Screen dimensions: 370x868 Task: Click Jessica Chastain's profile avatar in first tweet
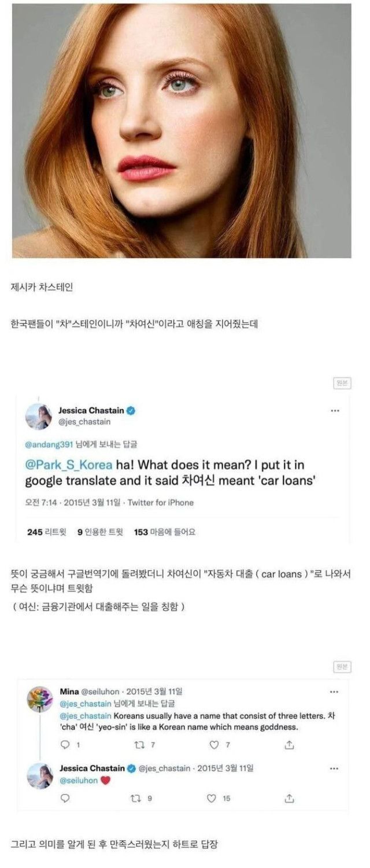point(39,417)
